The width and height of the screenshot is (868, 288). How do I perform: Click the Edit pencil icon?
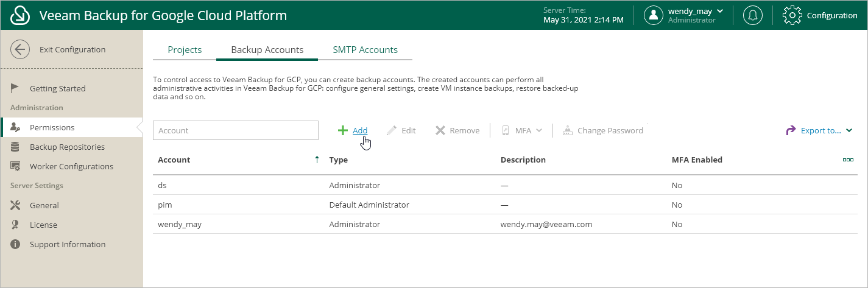(392, 130)
